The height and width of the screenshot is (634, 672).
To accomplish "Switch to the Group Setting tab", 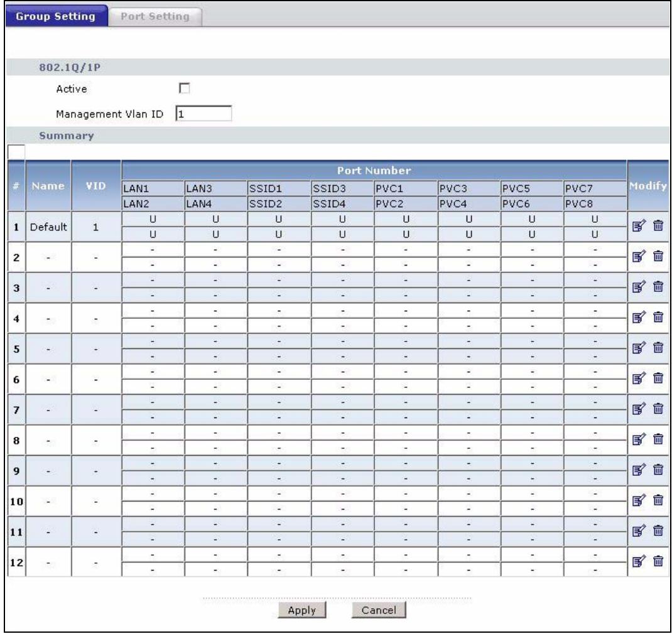I will point(56,16).
